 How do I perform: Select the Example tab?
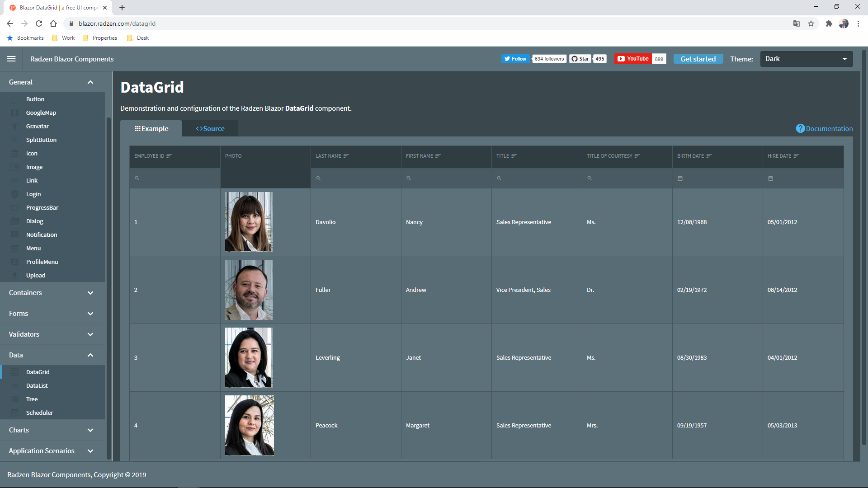(x=152, y=128)
